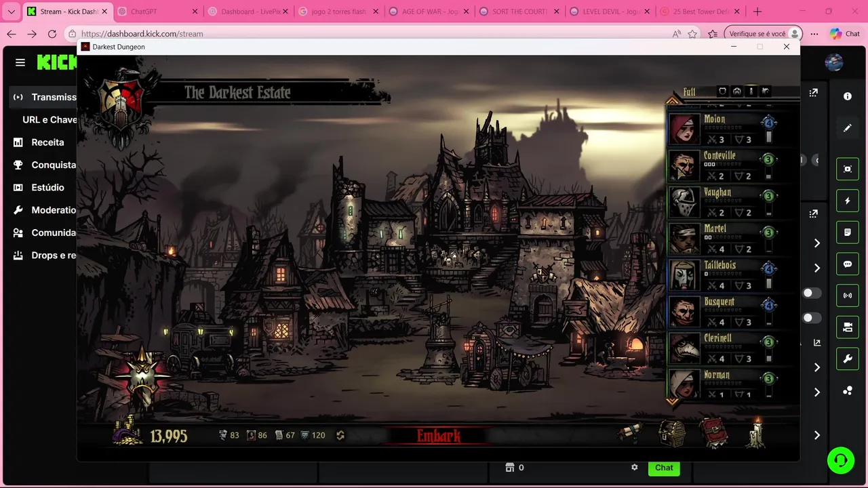Toggle the lower switch in the Kick panel

click(812, 318)
